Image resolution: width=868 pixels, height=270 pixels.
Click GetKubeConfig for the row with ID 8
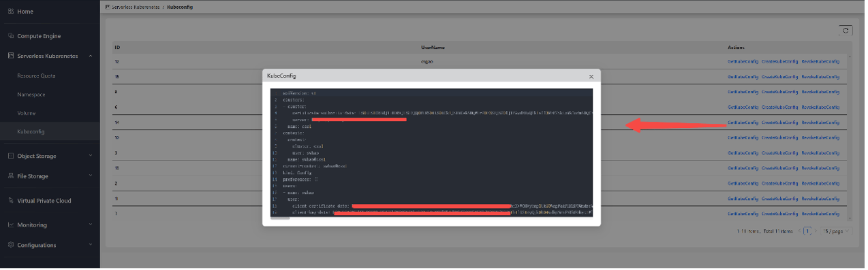coord(743,92)
